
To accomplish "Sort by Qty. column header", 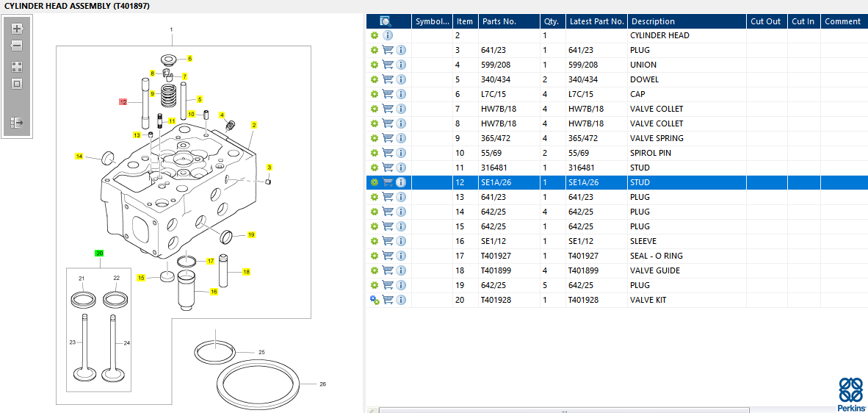I will point(552,21).
